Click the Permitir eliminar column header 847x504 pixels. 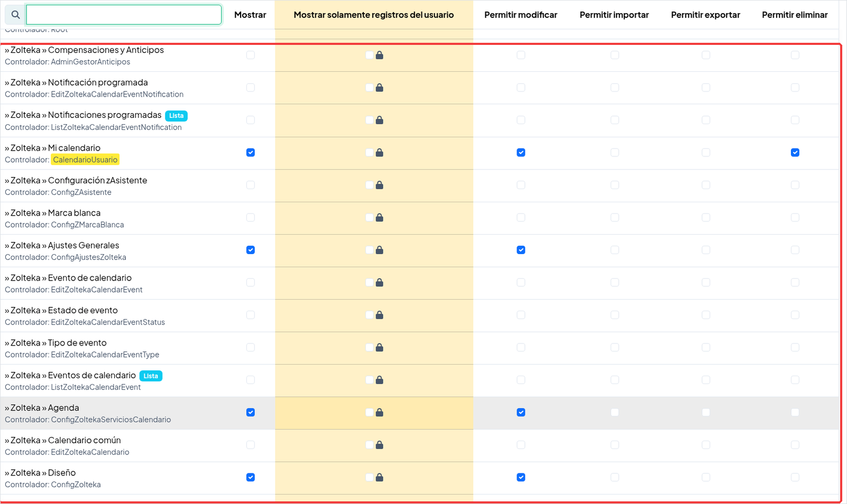[795, 15]
